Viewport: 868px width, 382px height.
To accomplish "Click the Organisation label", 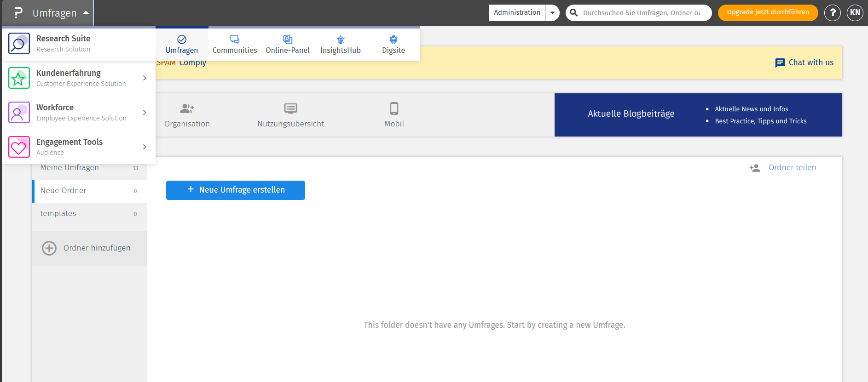I will point(187,124).
